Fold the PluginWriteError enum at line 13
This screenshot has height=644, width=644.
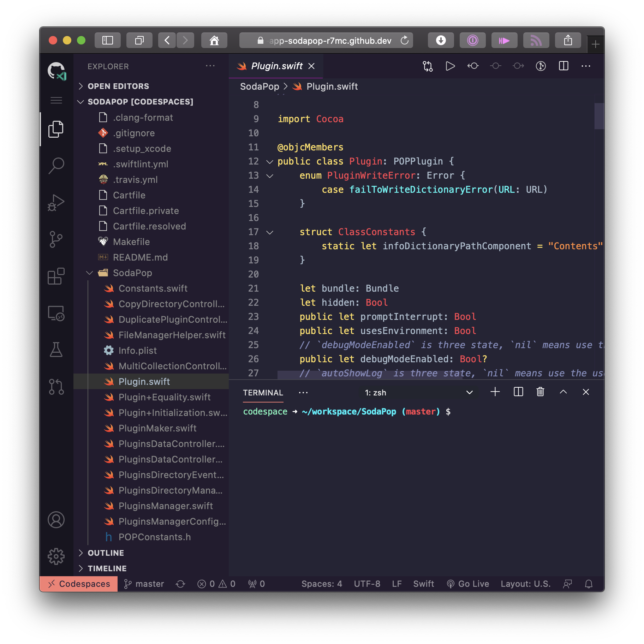[270, 176]
